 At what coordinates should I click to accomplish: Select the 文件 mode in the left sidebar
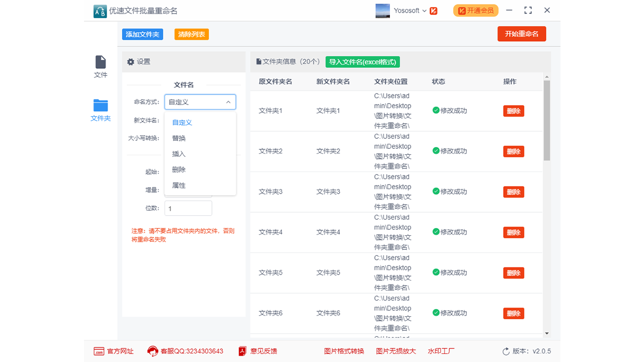click(x=100, y=67)
